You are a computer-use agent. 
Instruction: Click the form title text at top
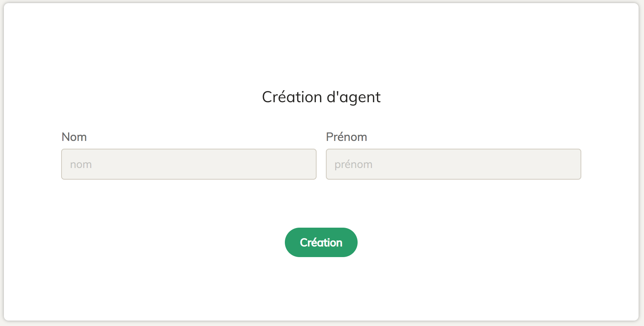pos(321,97)
